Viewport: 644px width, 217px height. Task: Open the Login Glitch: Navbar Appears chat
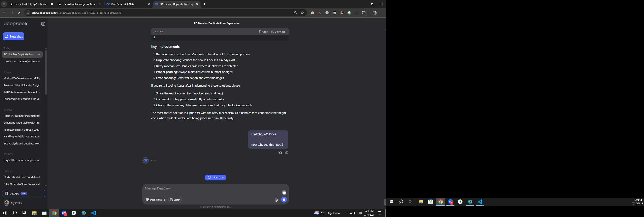click(22, 161)
